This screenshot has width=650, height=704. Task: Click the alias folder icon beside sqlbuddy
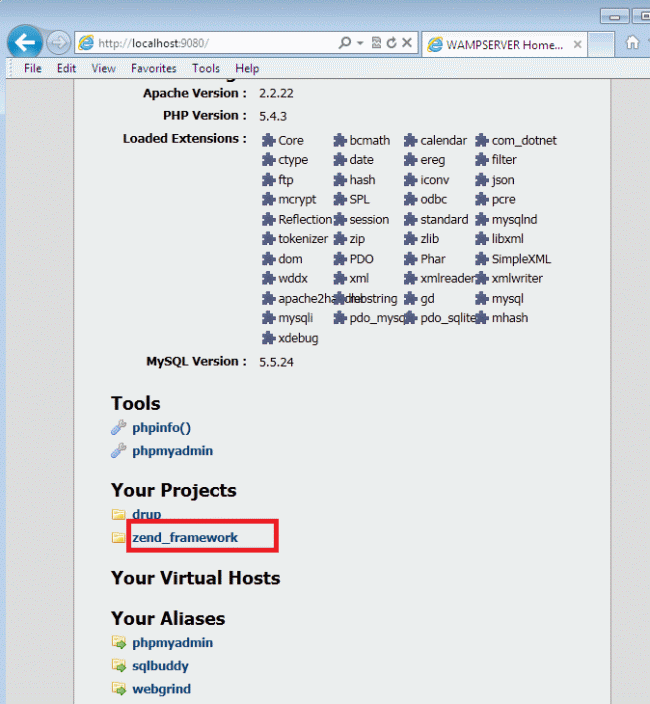point(119,665)
